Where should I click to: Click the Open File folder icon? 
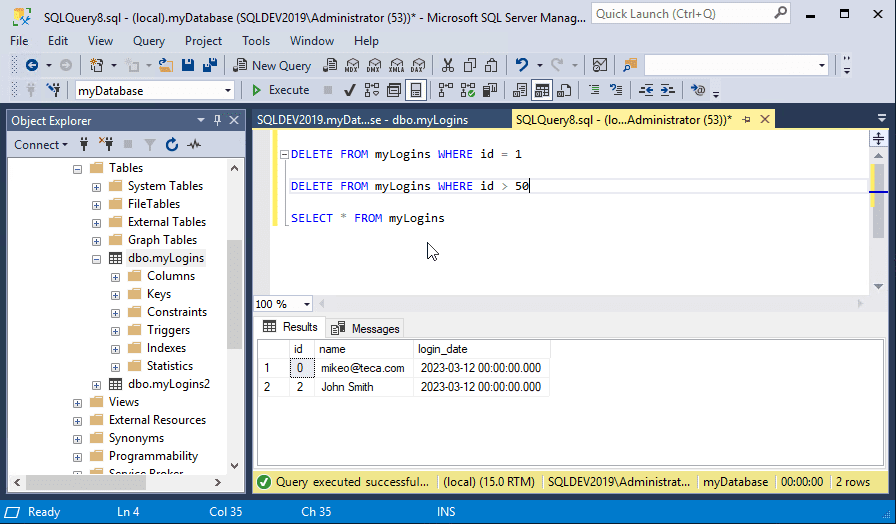(166, 66)
